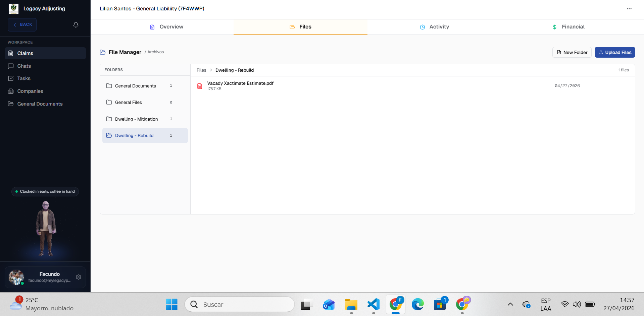Screen dimensions: 644x316
Task: Select the Dwelling - Mitigation folder
Action: pos(136,119)
